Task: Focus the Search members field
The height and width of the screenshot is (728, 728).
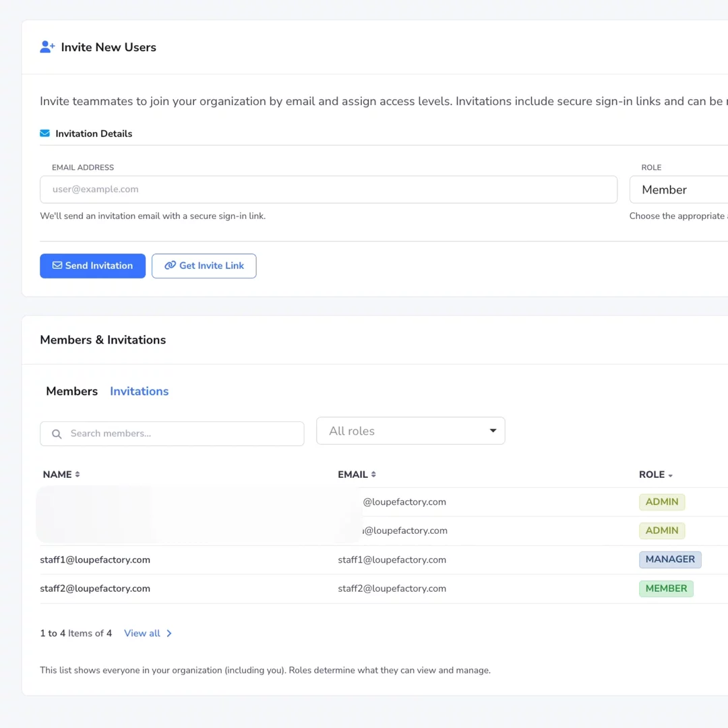Action: point(172,433)
